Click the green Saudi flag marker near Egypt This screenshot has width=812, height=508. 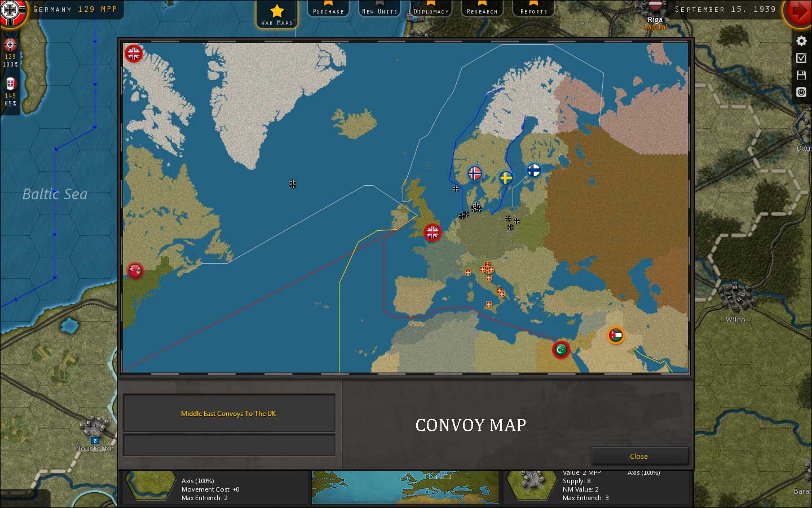560,349
